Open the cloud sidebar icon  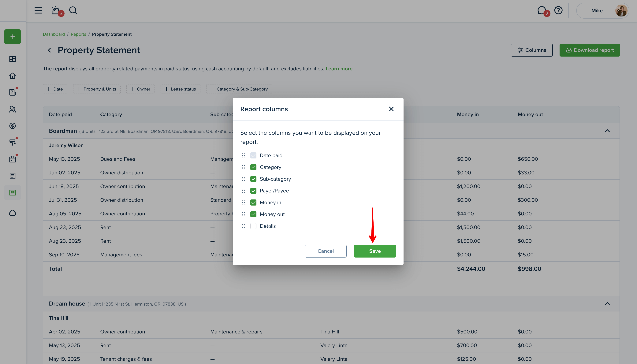(13, 213)
